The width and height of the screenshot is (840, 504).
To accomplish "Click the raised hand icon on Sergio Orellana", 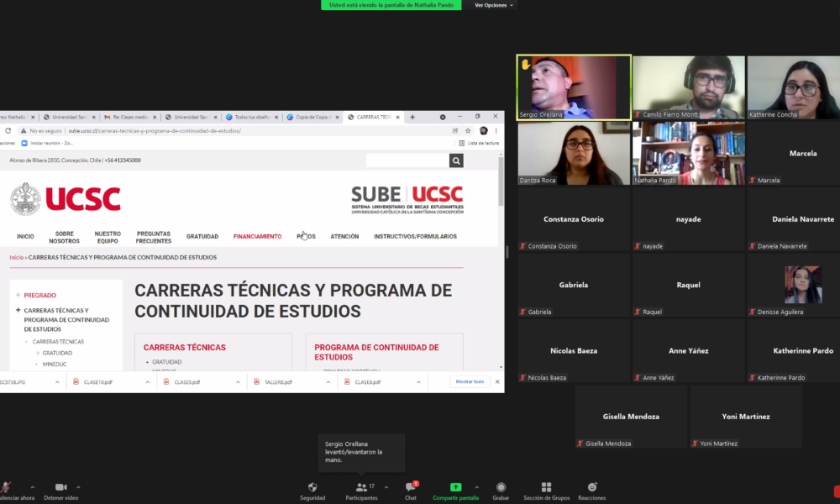I will 526,65.
